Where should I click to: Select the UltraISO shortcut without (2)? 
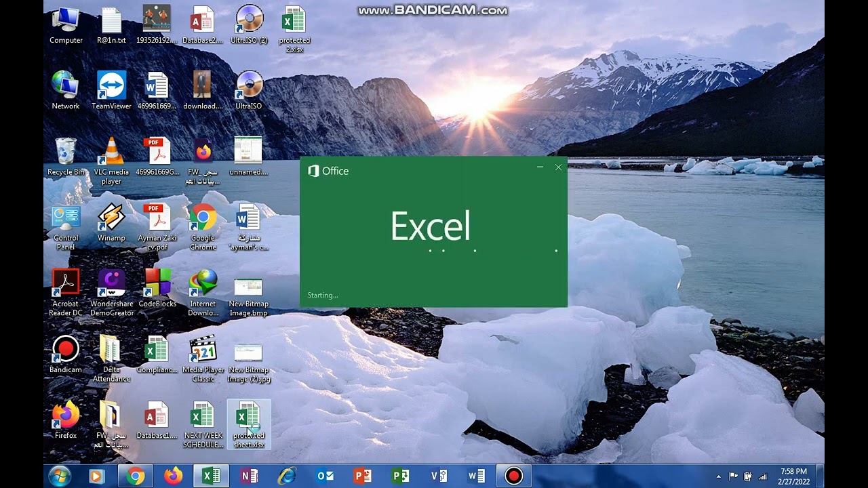(x=249, y=91)
